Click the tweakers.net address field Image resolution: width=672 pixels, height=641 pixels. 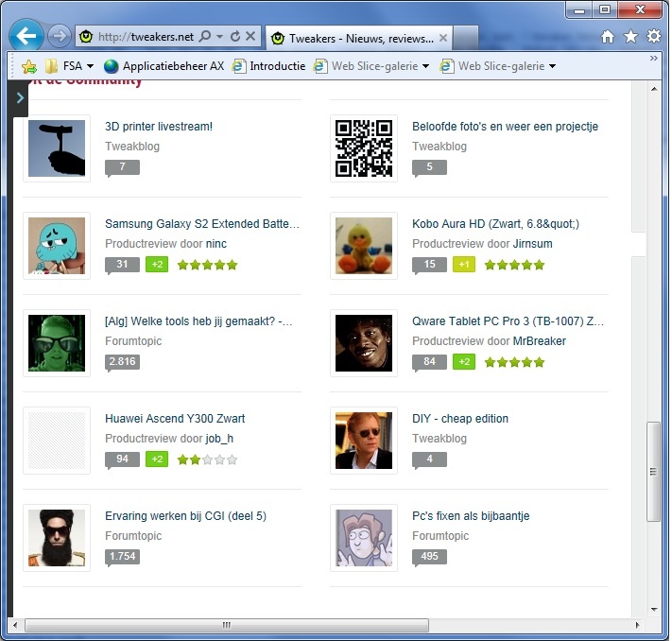click(146, 37)
